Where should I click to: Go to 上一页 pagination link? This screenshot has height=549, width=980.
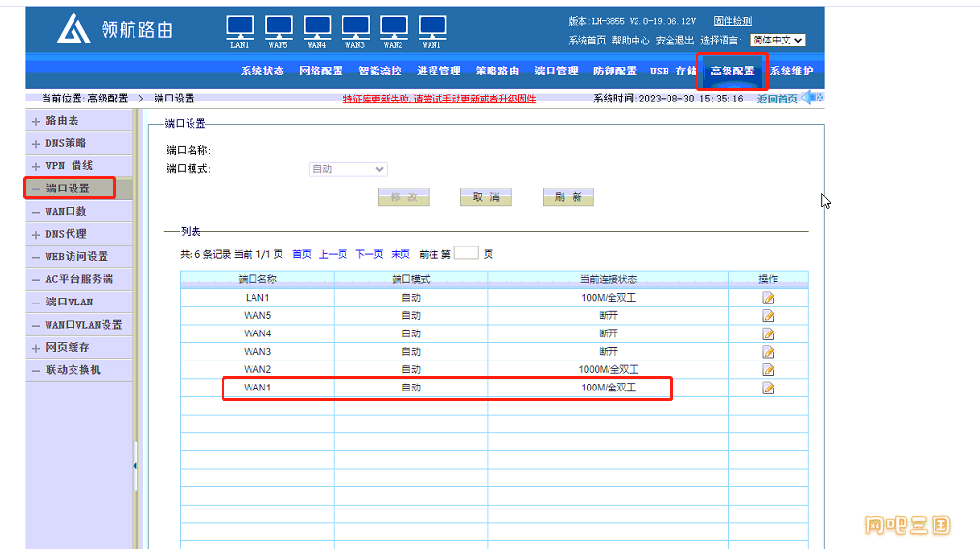[x=333, y=254]
